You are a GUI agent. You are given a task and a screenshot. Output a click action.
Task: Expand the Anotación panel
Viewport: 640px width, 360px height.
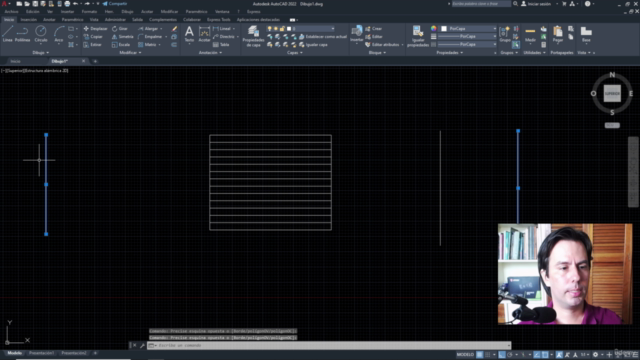[210, 53]
